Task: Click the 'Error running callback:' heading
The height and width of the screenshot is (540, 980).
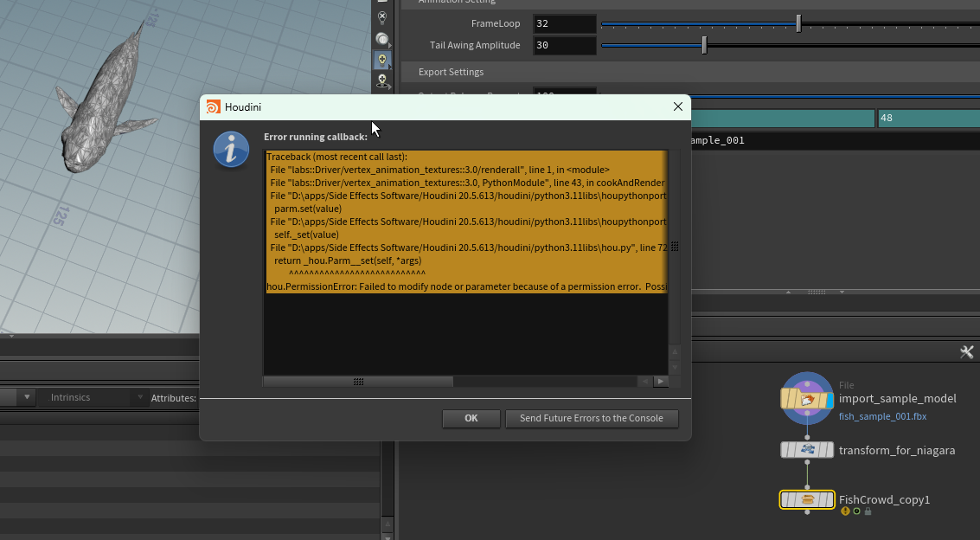Action: point(316,137)
